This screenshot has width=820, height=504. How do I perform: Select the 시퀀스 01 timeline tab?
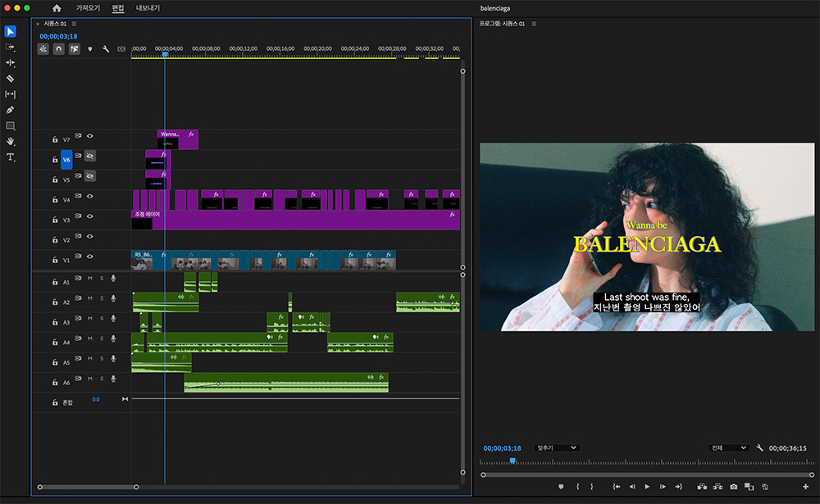point(55,24)
